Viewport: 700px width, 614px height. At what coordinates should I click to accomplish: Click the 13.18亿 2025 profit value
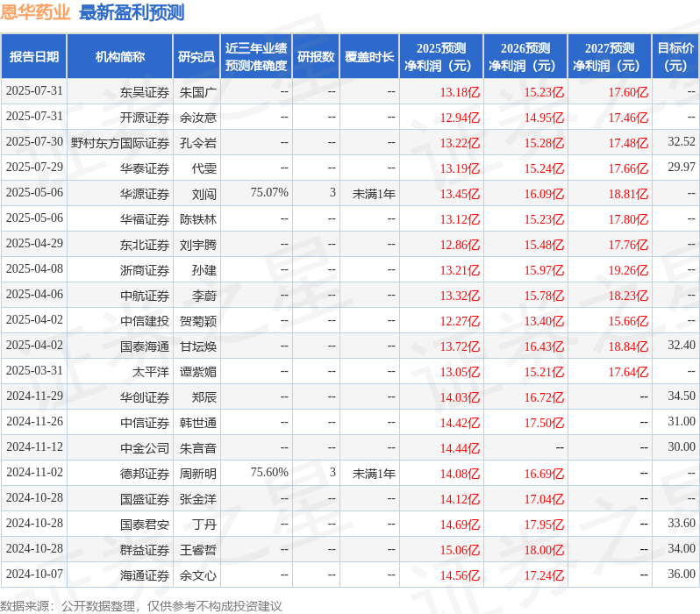point(460,92)
